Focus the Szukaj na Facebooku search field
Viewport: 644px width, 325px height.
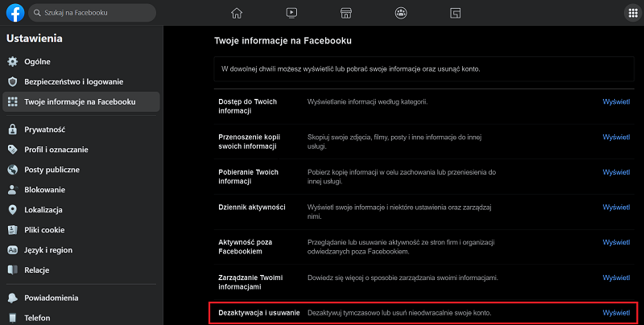point(92,13)
